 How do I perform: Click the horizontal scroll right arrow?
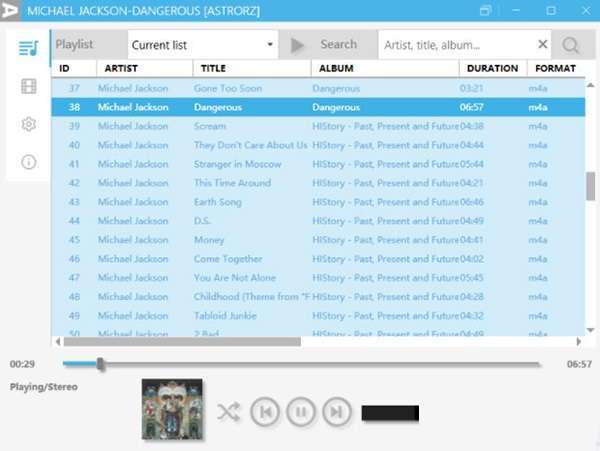(x=578, y=342)
